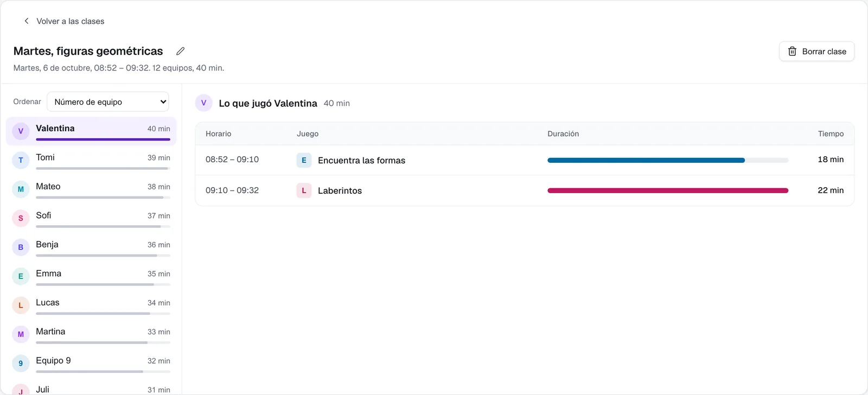Select the Mateo team name
Viewport: 868px width, 395px height.
pyautogui.click(x=48, y=186)
